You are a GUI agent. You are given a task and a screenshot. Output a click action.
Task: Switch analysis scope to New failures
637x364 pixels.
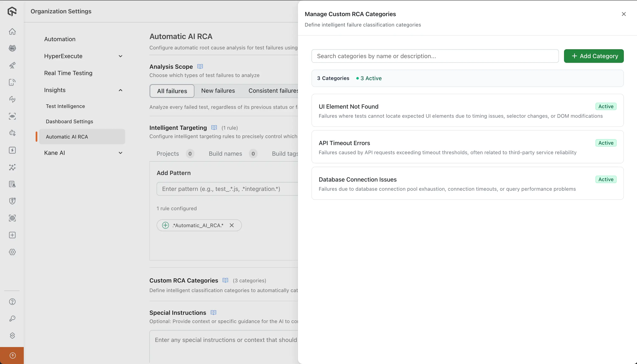click(218, 91)
